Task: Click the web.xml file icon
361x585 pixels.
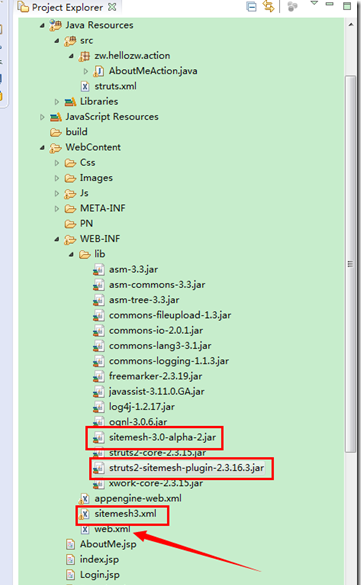Action: pyautogui.click(x=85, y=529)
